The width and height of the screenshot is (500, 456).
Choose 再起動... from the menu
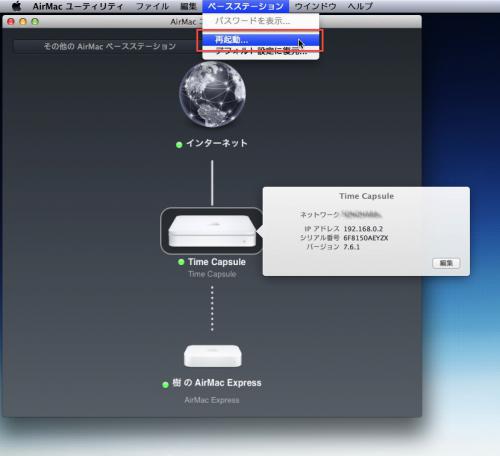click(x=261, y=40)
